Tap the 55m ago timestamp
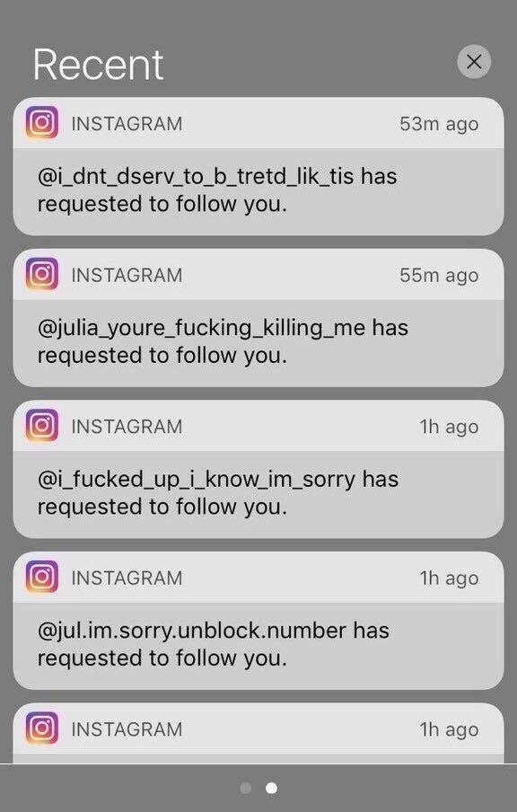The height and width of the screenshot is (812, 517). (x=439, y=276)
